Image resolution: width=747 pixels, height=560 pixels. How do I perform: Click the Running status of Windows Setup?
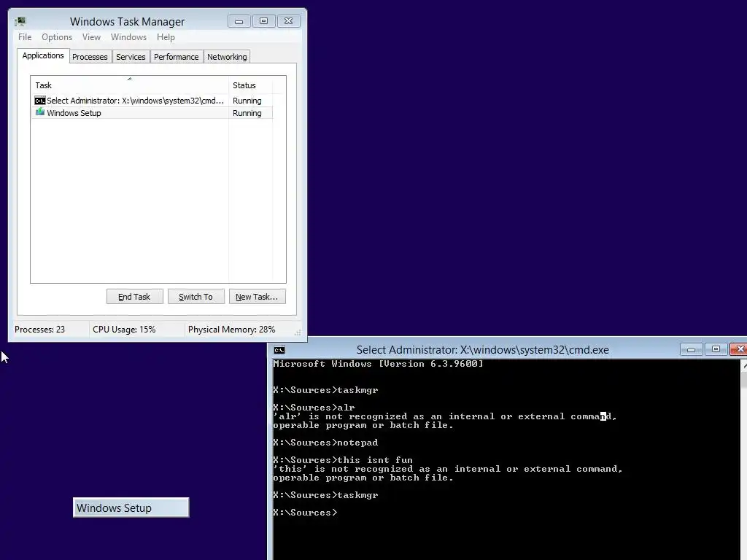pos(247,113)
